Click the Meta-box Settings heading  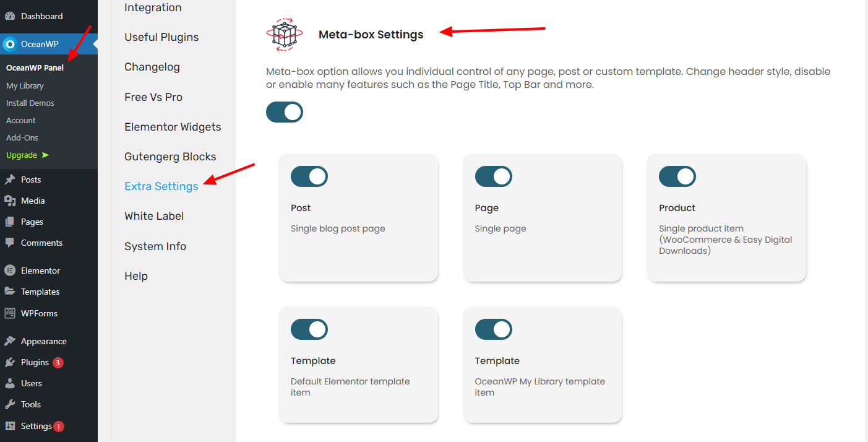point(371,35)
